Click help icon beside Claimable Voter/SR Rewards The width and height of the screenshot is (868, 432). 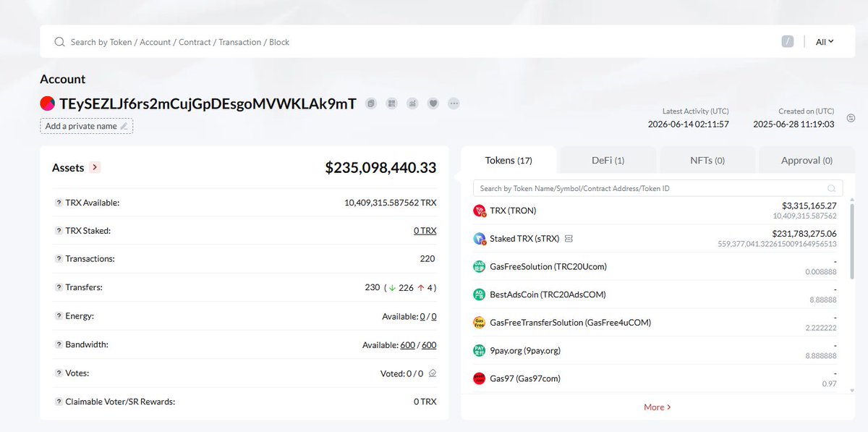59,402
